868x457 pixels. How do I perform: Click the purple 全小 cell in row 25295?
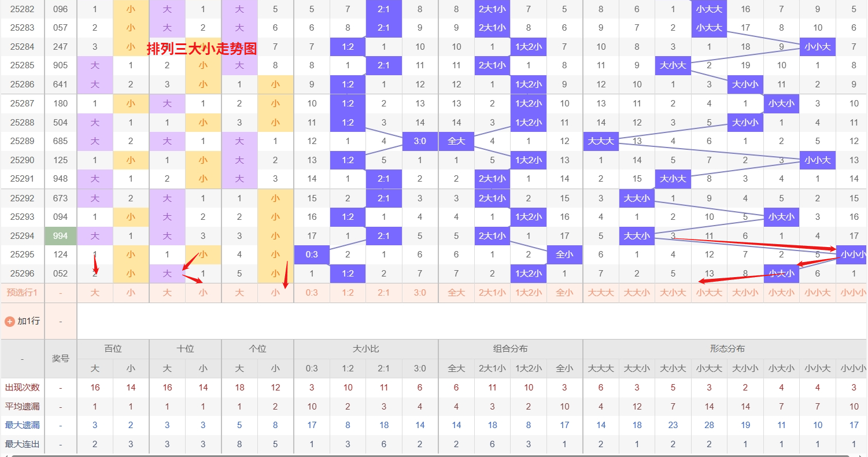tap(564, 255)
